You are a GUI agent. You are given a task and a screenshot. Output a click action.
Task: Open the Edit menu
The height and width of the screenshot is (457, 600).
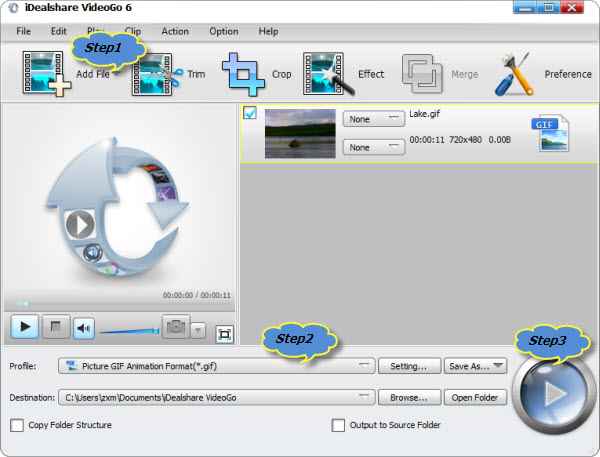pos(59,31)
